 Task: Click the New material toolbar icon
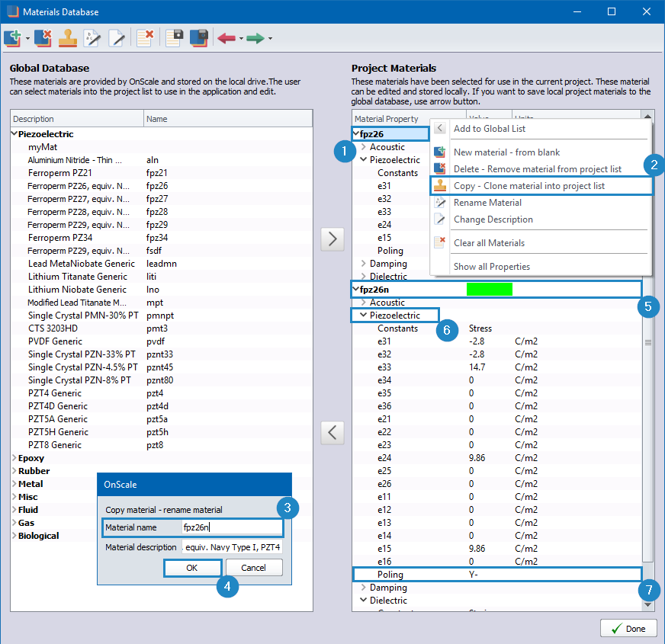pyautogui.click(x=12, y=38)
